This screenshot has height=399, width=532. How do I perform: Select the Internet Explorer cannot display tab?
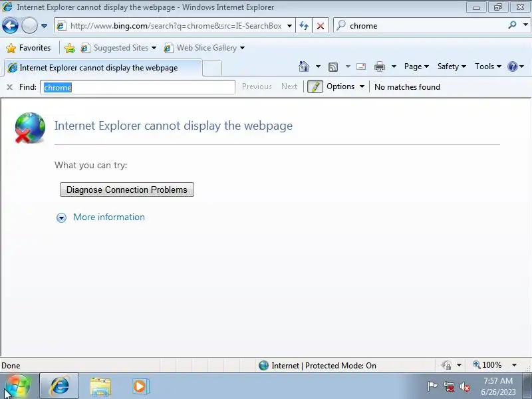[103, 68]
